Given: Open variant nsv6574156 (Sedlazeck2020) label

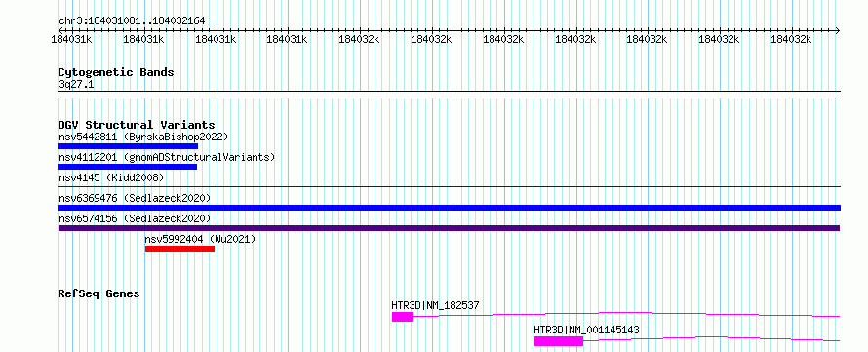Looking at the screenshot, I should point(135,218).
